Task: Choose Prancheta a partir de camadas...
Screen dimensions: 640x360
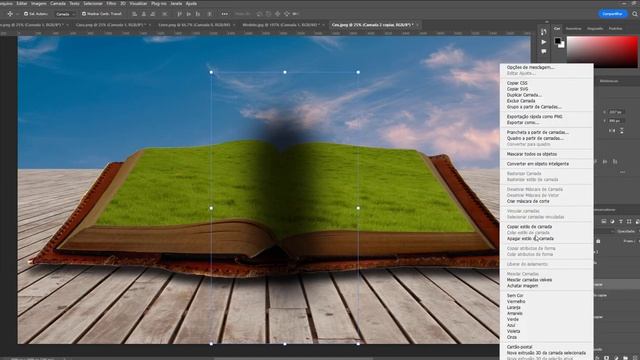Action: [538, 132]
